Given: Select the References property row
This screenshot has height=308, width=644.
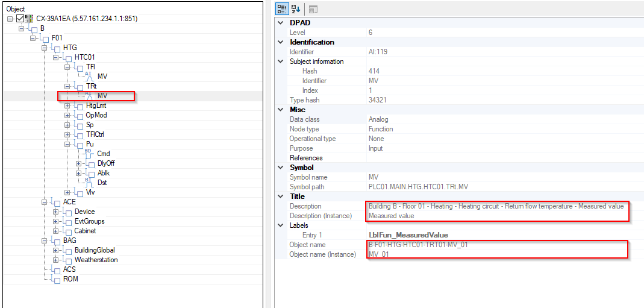Looking at the screenshot, I should [x=460, y=158].
